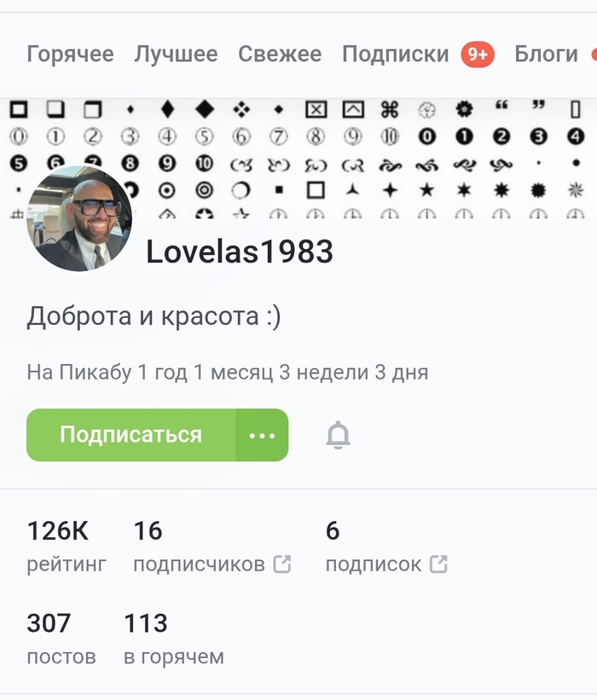This screenshot has height=700, width=597.
Task: Switch to the Лучшее tab
Action: 176,54
